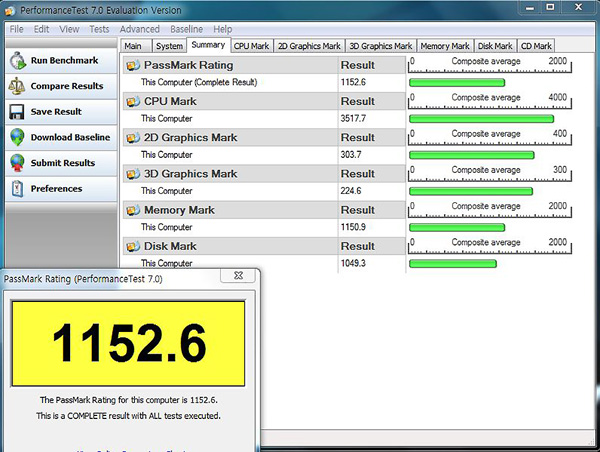Screen dimensions: 600x452
Task: Click the 2D Graphics Mark green result bar
Action: (x=471, y=155)
